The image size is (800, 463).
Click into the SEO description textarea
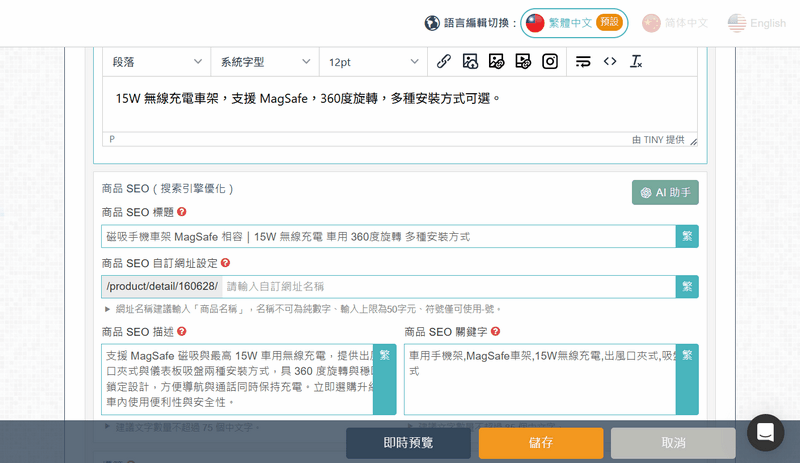click(x=238, y=379)
